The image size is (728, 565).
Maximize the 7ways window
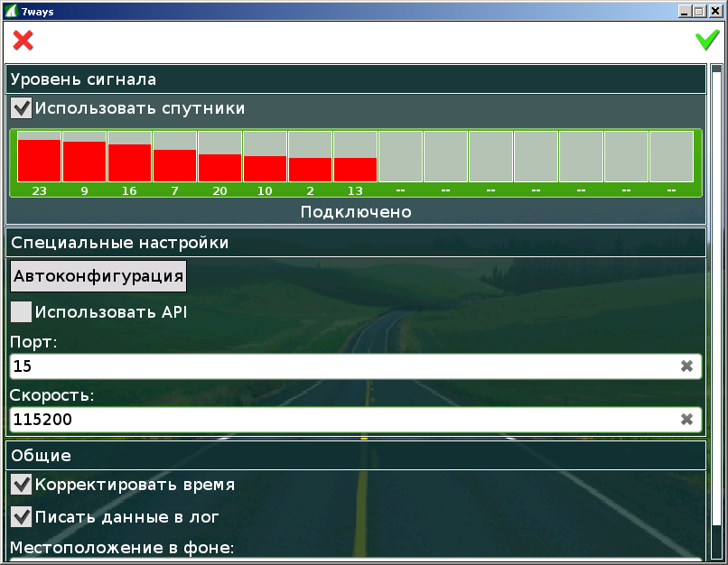[699, 10]
